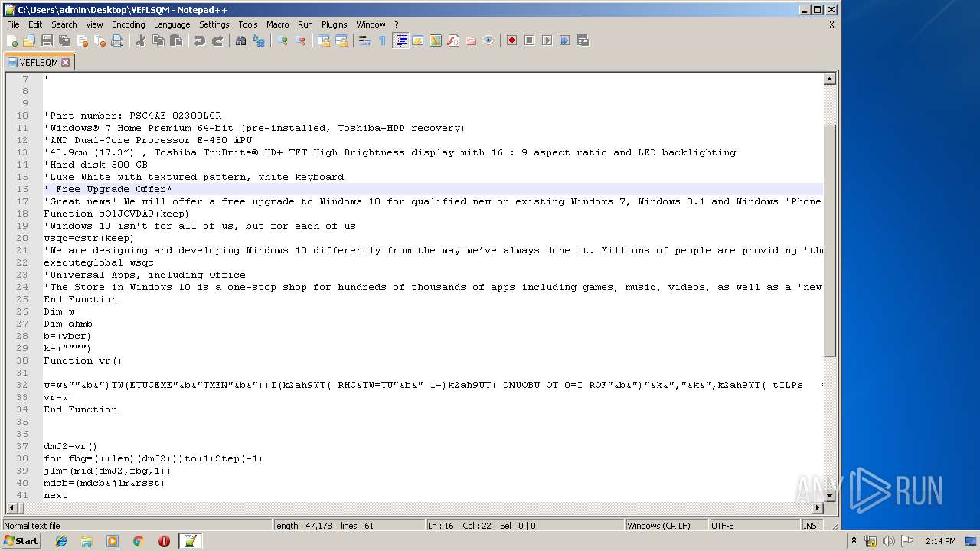
Task: Open the Edit menu
Action: [35, 24]
